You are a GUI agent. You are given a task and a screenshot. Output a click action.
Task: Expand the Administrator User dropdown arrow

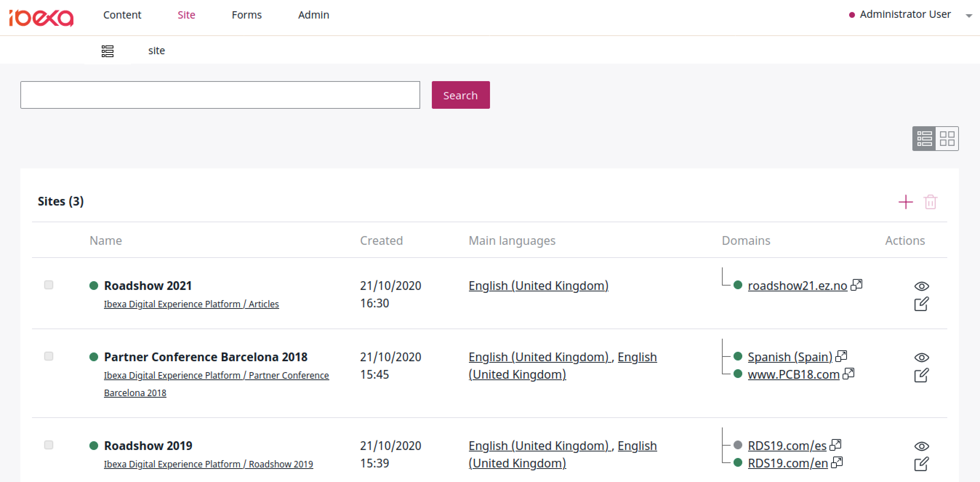[969, 16]
